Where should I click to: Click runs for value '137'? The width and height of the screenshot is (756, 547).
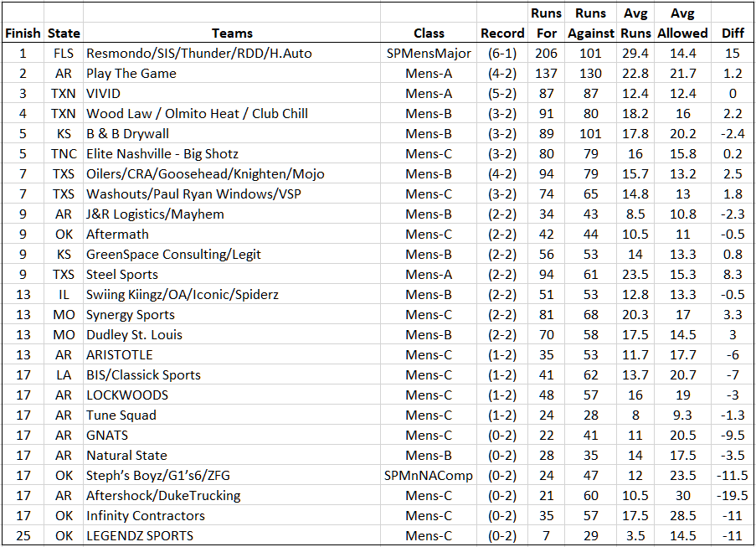546,74
